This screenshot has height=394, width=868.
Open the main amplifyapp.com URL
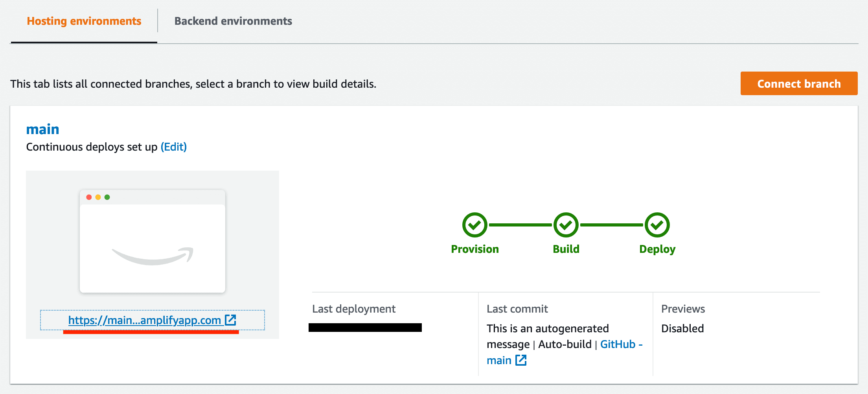(144, 320)
